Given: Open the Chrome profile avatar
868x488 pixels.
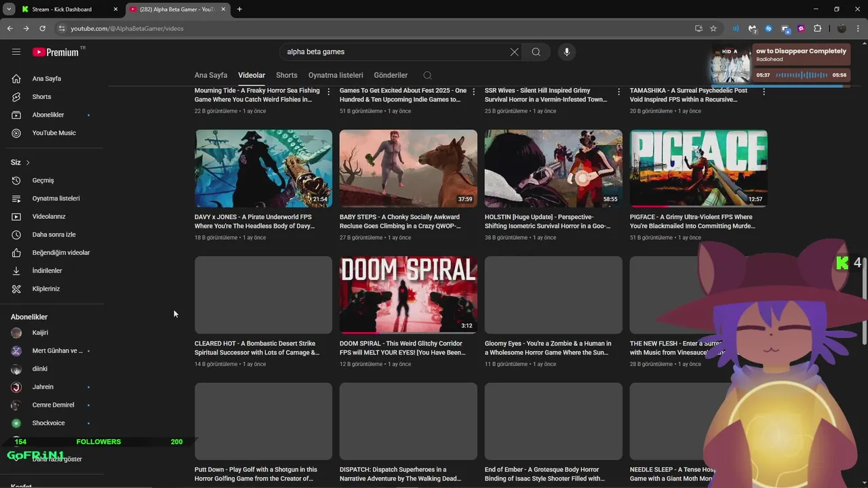Looking at the screenshot, I should point(842,28).
